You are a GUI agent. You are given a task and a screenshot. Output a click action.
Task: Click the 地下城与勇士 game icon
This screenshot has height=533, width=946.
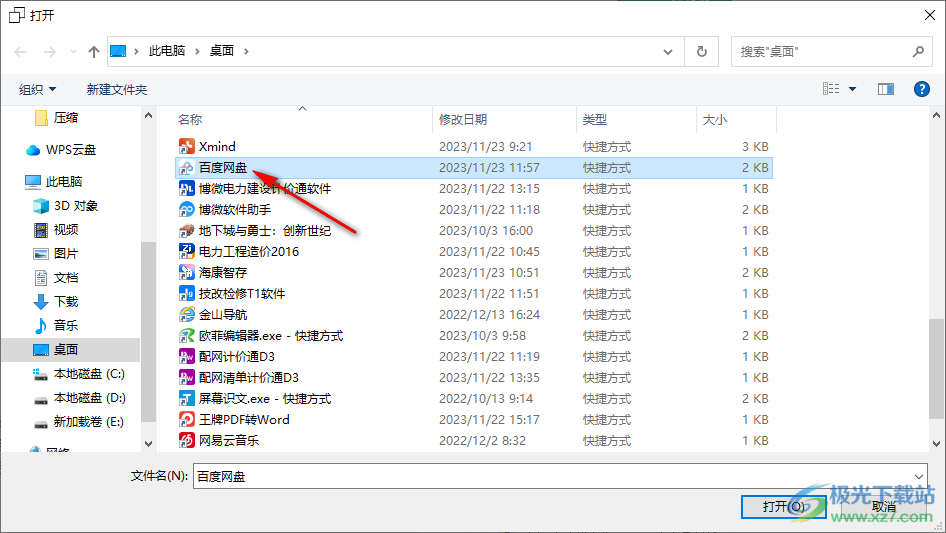pyautogui.click(x=186, y=231)
